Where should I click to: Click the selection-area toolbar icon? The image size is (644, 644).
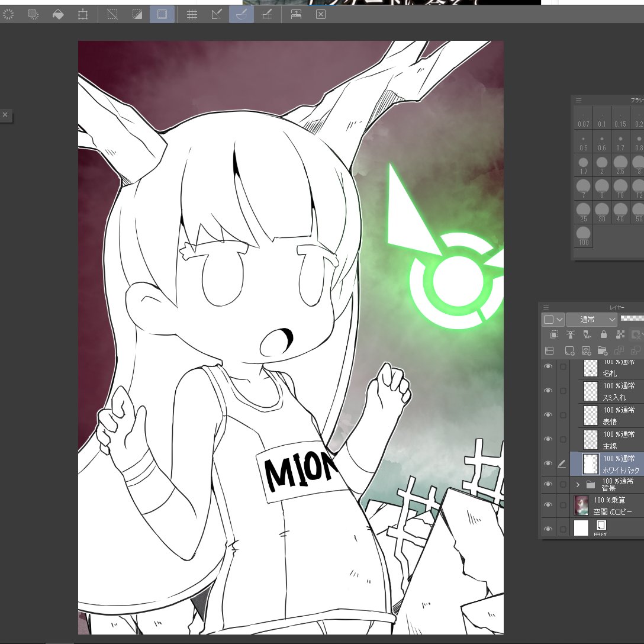33,14
